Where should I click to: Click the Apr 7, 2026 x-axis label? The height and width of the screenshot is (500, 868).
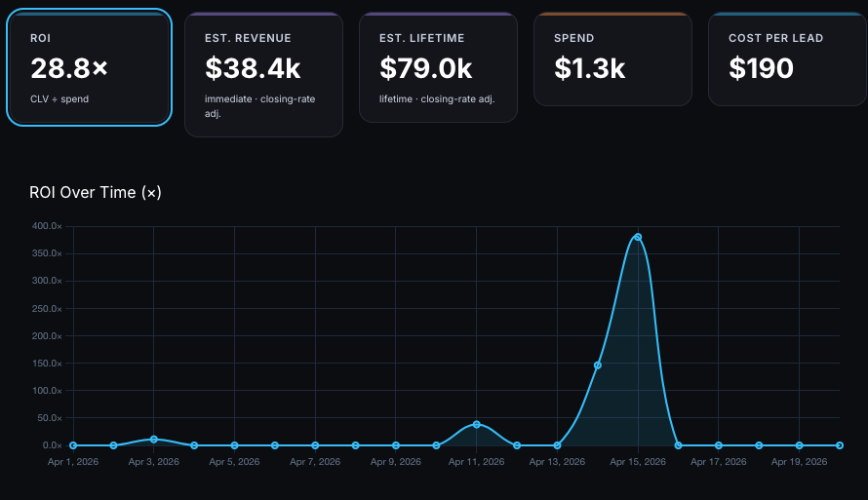[315, 462]
